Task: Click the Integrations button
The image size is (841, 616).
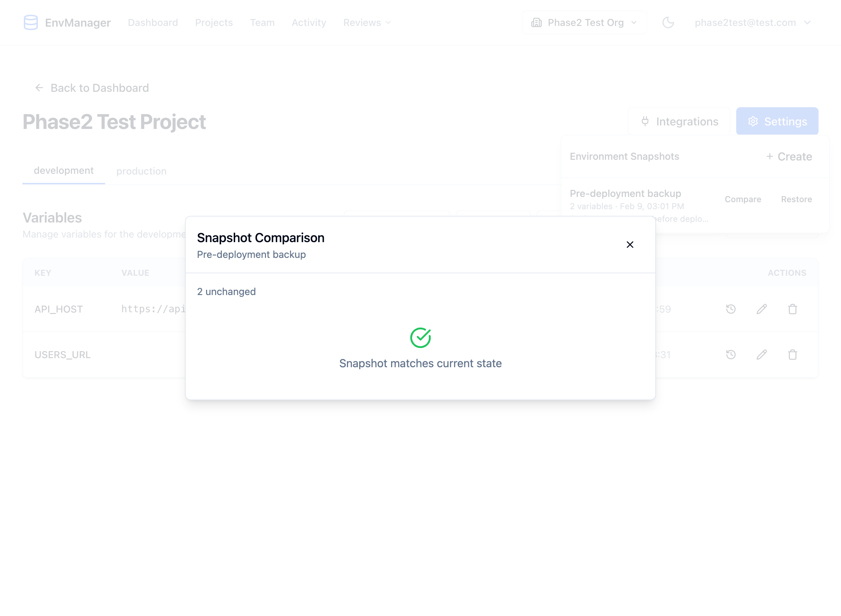Action: [679, 121]
